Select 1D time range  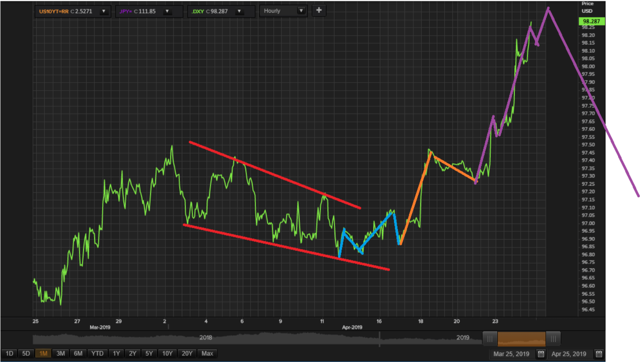(9, 353)
